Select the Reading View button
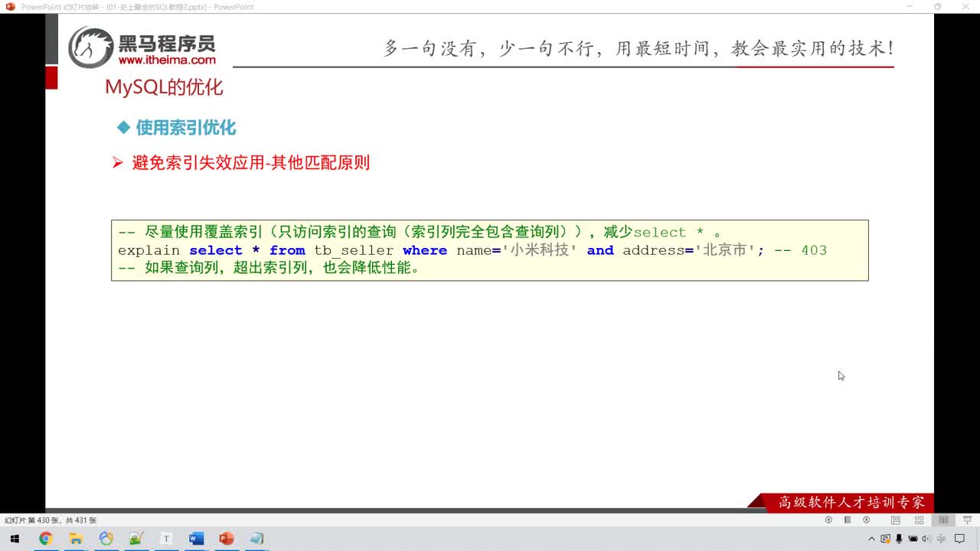Viewport: 980px width, 551px height. pyautogui.click(x=943, y=520)
